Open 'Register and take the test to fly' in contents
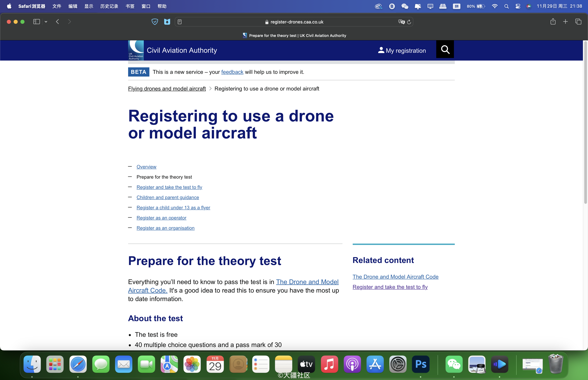The height and width of the screenshot is (380, 588). 169,187
